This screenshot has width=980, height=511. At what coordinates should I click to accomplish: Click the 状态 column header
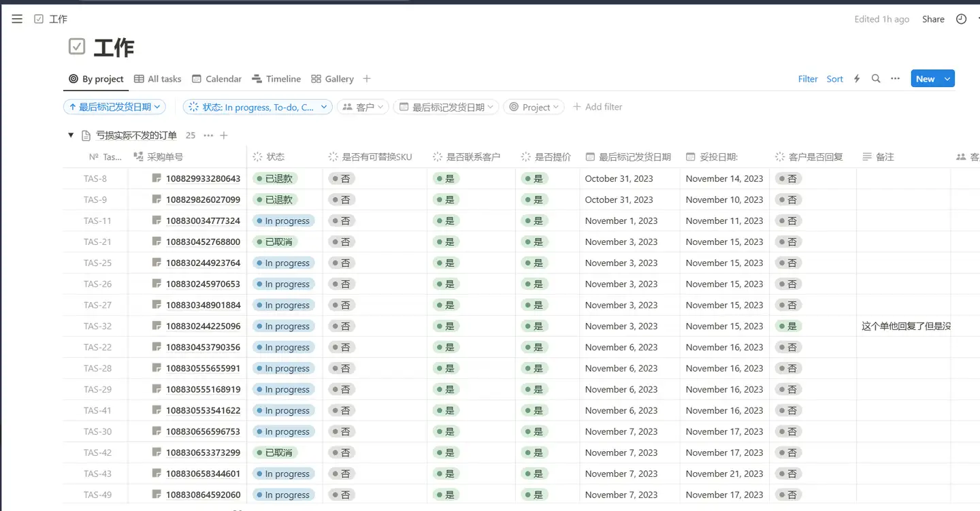(x=284, y=157)
